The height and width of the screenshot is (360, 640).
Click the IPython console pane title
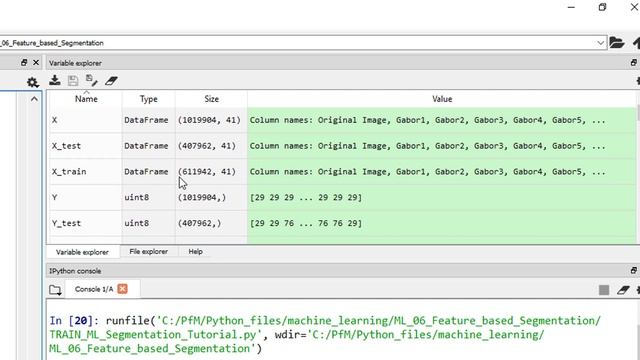tap(75, 271)
